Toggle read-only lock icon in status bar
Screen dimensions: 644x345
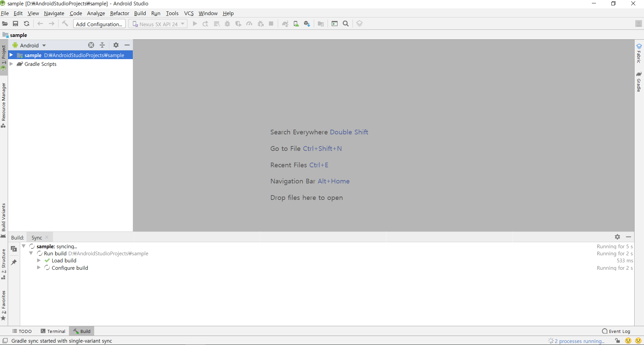[618, 341]
